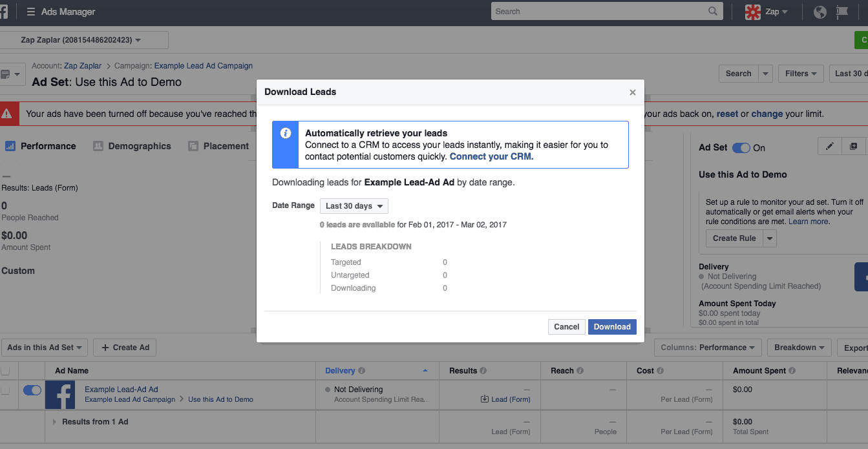The height and width of the screenshot is (449, 868).
Task: Click the Connect your CRM link
Action: click(x=491, y=156)
